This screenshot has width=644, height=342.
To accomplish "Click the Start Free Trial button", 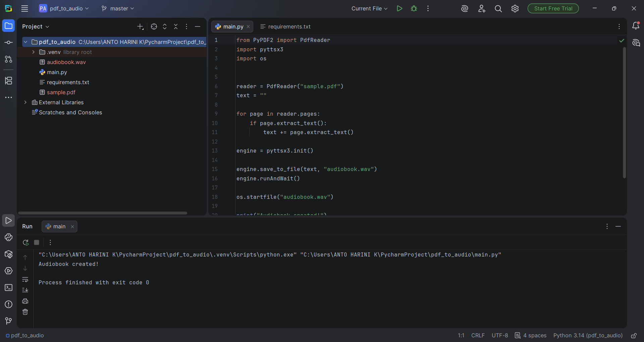I will pos(553,8).
